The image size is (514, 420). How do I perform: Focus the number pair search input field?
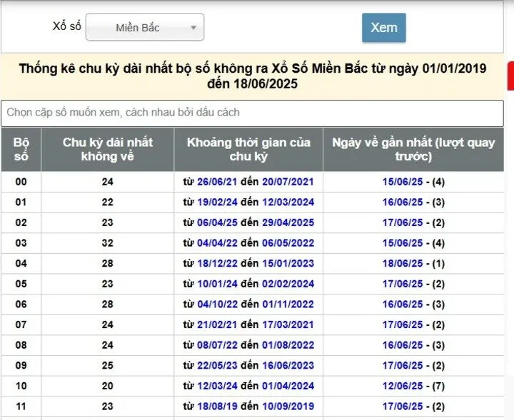coord(253,113)
